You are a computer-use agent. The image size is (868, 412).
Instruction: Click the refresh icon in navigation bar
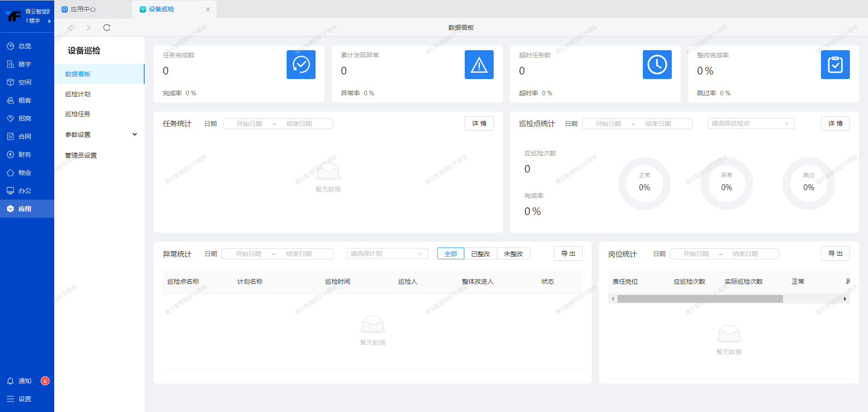pyautogui.click(x=107, y=28)
